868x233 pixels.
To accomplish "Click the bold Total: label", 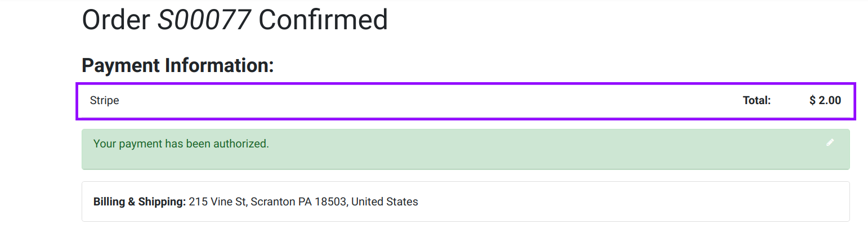I will point(757,101).
